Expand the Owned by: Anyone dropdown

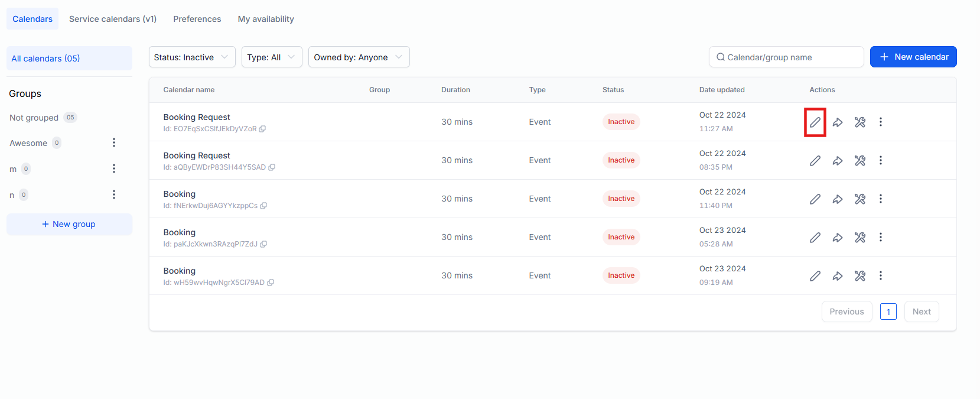tap(358, 57)
